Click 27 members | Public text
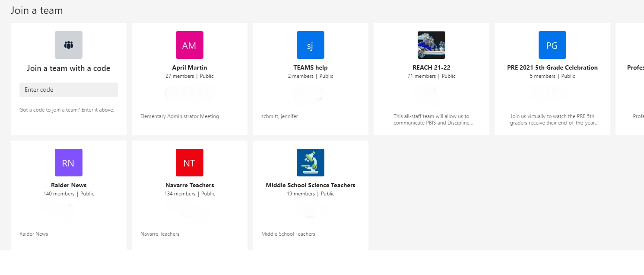Viewport: 644px width, 275px height. click(190, 76)
